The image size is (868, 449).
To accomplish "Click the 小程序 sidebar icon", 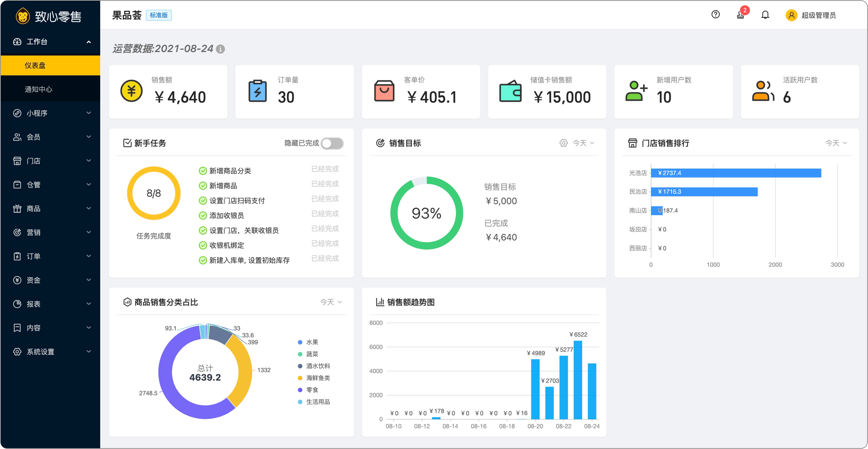I will tap(17, 113).
